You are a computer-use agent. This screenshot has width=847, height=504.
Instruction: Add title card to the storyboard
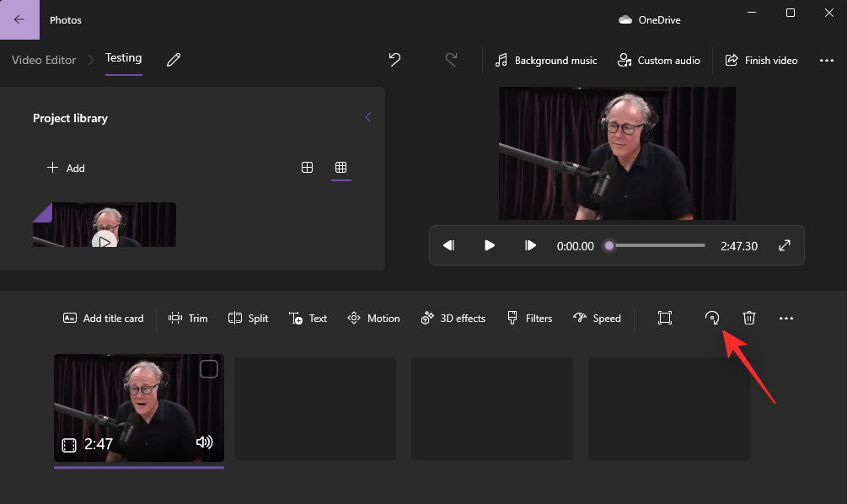pyautogui.click(x=103, y=319)
